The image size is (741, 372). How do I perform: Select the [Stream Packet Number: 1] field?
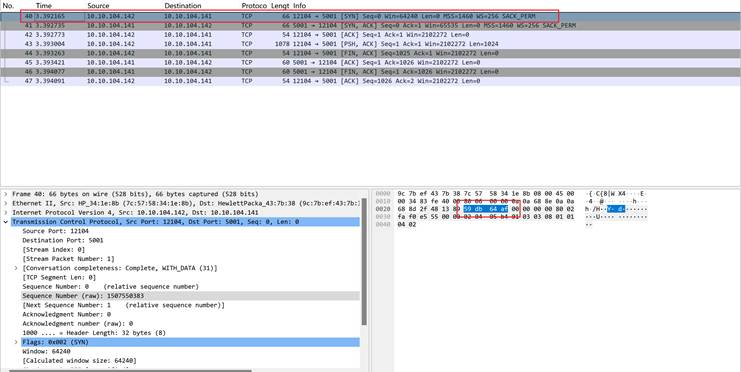[x=69, y=259]
